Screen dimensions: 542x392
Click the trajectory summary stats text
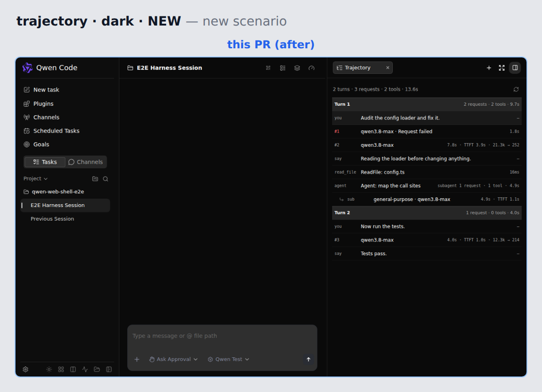click(x=375, y=89)
